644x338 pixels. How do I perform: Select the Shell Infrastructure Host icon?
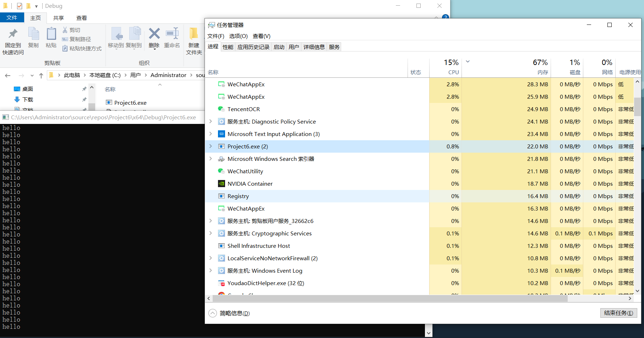[221, 246]
